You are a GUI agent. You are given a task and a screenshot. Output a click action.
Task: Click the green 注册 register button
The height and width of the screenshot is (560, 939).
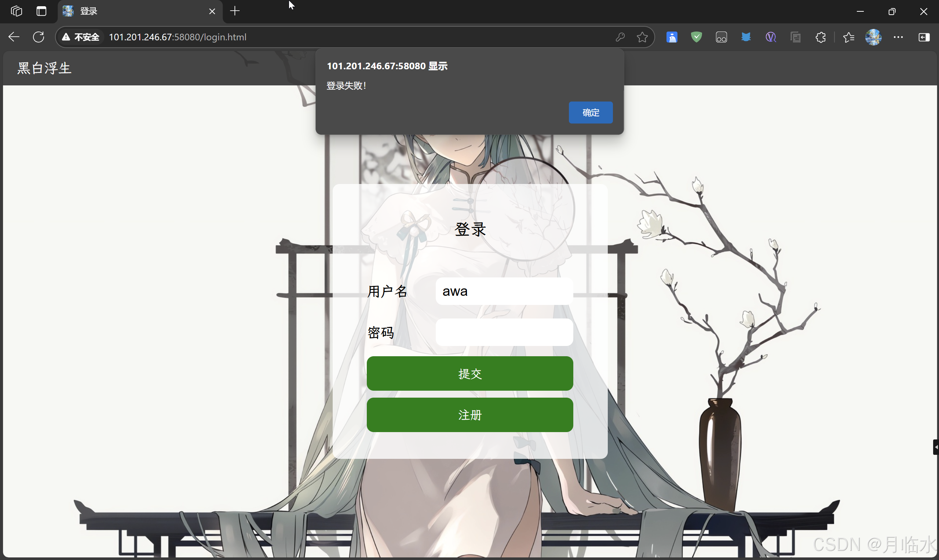coord(469,415)
